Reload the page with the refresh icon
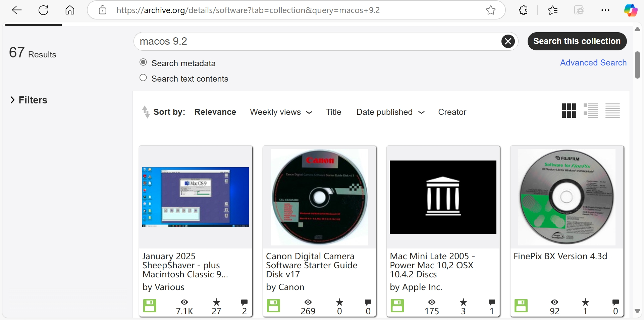This screenshot has width=644, height=320. pyautogui.click(x=43, y=10)
